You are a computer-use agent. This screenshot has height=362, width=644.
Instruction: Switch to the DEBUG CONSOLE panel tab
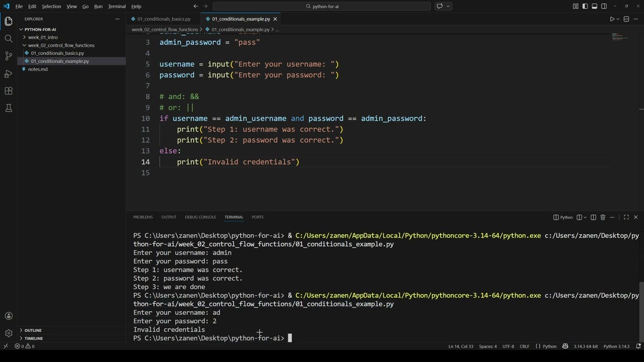(x=200, y=217)
